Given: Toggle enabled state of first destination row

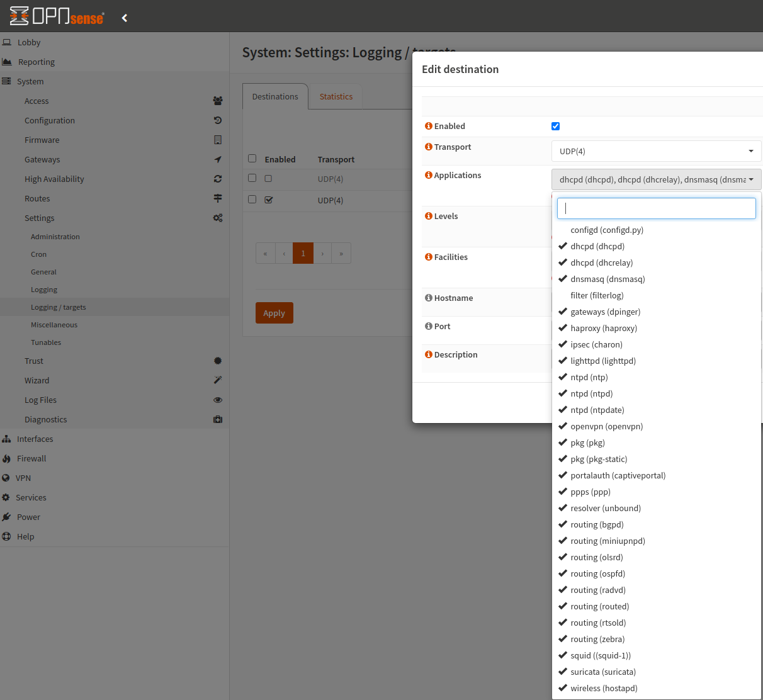Looking at the screenshot, I should click(268, 179).
